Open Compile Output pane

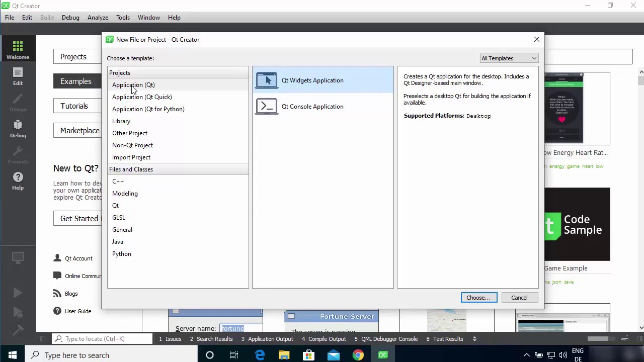(324, 339)
